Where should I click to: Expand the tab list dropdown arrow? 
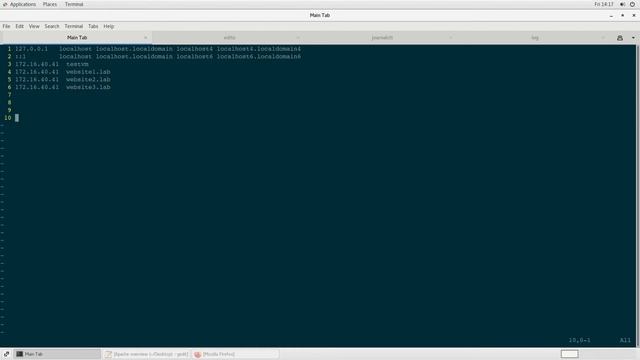tap(633, 38)
